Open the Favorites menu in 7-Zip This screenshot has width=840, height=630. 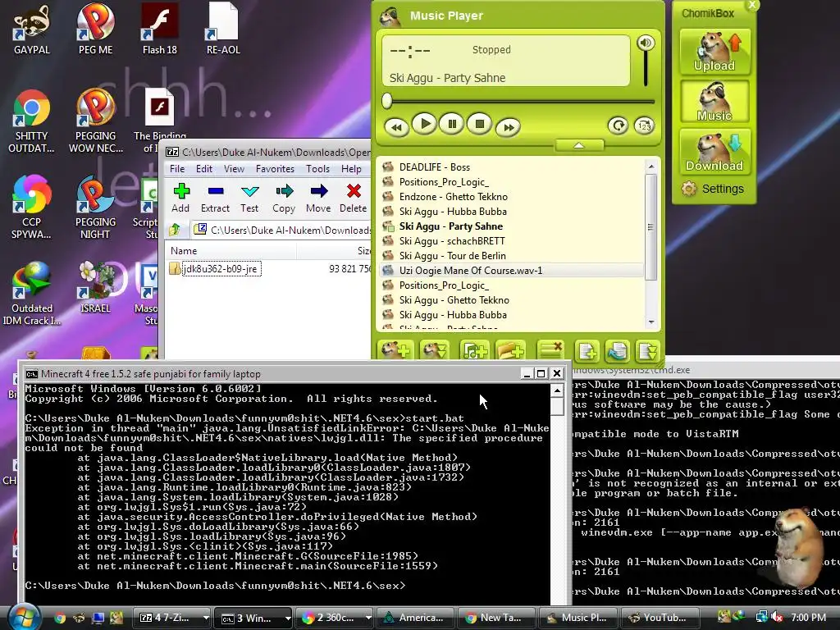click(x=275, y=169)
